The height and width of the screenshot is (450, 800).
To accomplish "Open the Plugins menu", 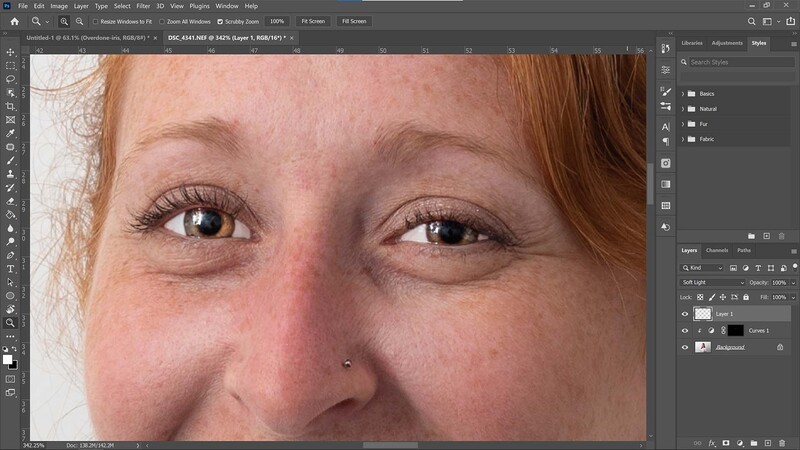I will pos(199,6).
